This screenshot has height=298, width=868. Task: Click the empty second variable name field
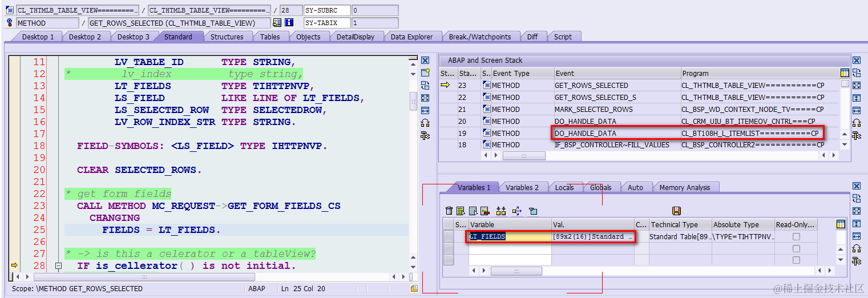510,248
